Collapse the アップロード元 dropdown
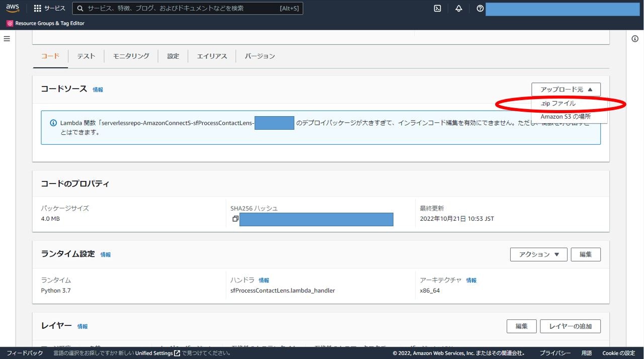 pyautogui.click(x=566, y=89)
